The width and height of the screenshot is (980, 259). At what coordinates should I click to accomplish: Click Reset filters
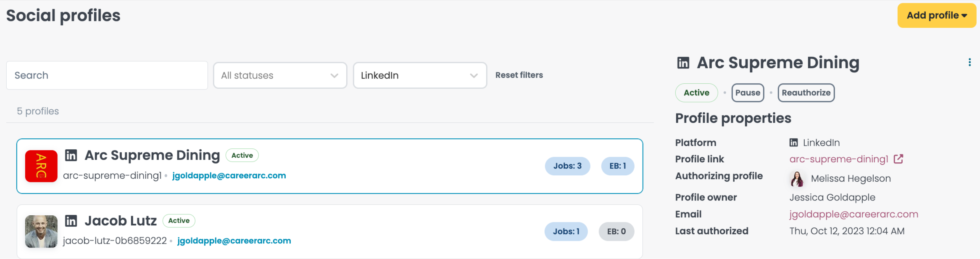click(x=519, y=75)
